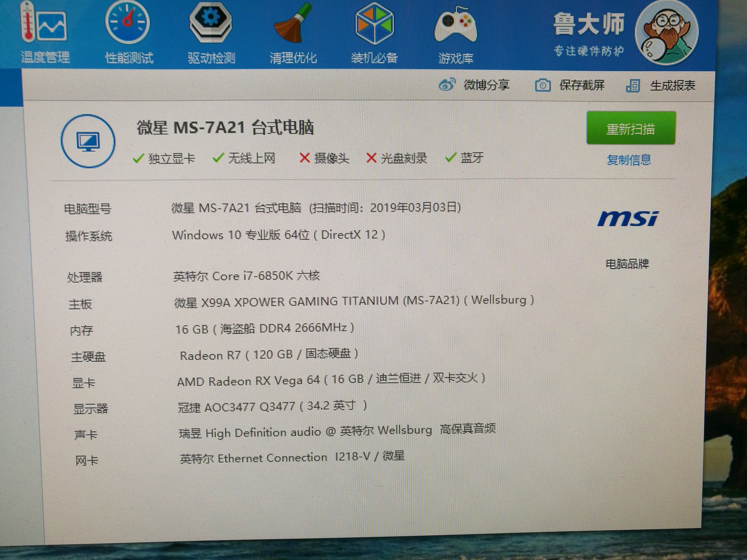Viewport: 747px width, 560px height.
Task: Click the 16 GB 海盗船 DDR4 value
Action: coord(265,329)
